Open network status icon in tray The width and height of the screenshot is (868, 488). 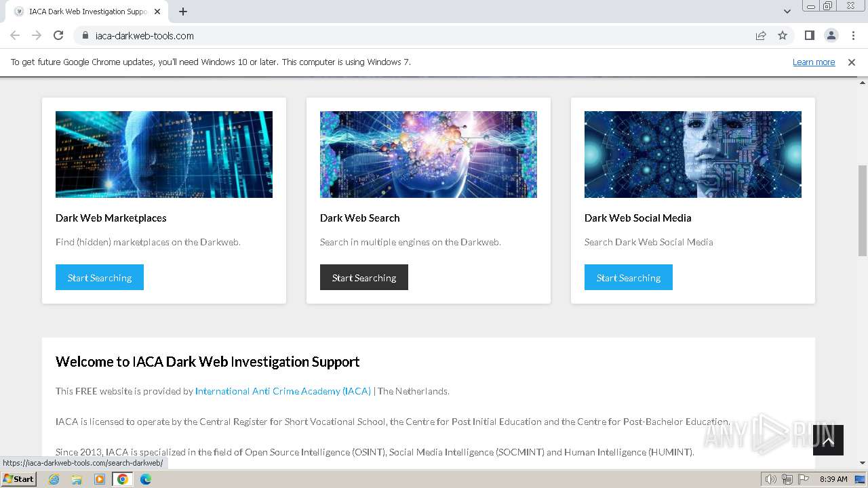pyautogui.click(x=787, y=479)
